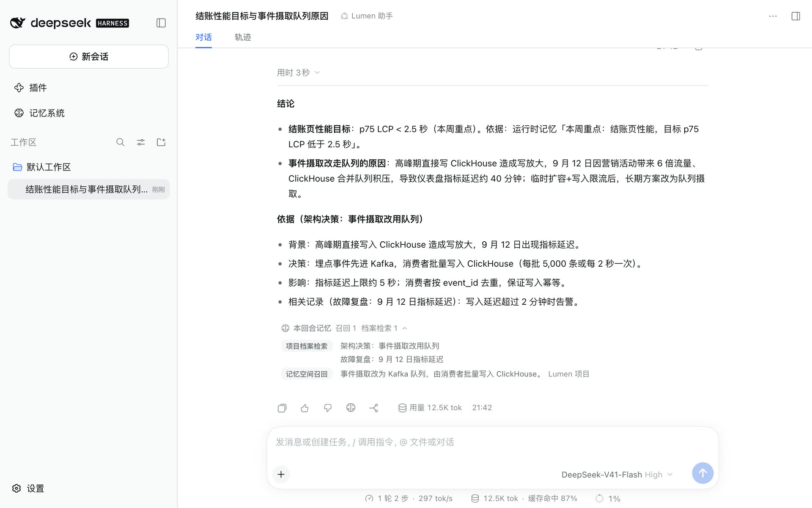The width and height of the screenshot is (812, 508).
Task: Click the memory brain icon under response
Action: (x=351, y=408)
